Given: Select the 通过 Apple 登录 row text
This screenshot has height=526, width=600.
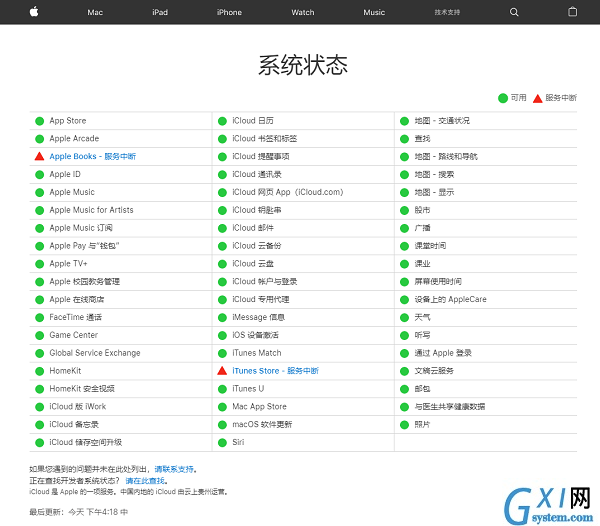Looking at the screenshot, I should click(x=443, y=353).
